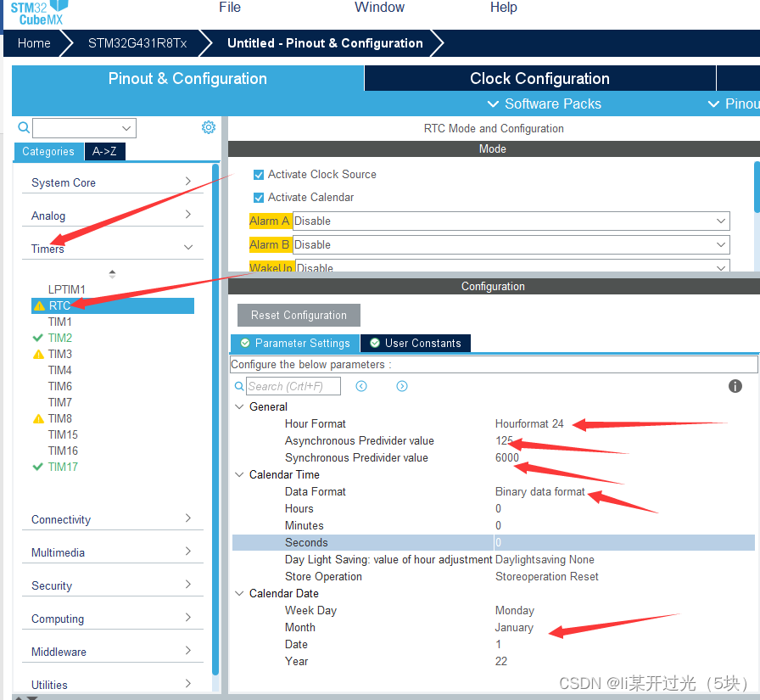Select TIM6 in the Timers list
760x700 pixels.
pyautogui.click(x=59, y=386)
